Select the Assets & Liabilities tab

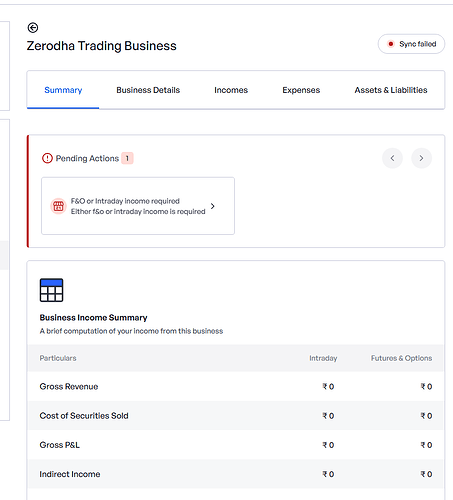pyautogui.click(x=391, y=90)
